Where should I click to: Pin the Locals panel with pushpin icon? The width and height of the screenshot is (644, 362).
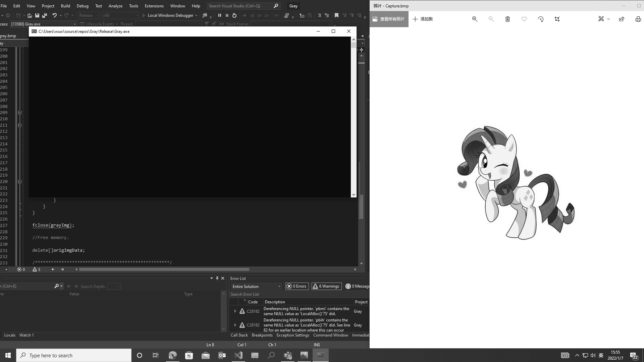217,278
